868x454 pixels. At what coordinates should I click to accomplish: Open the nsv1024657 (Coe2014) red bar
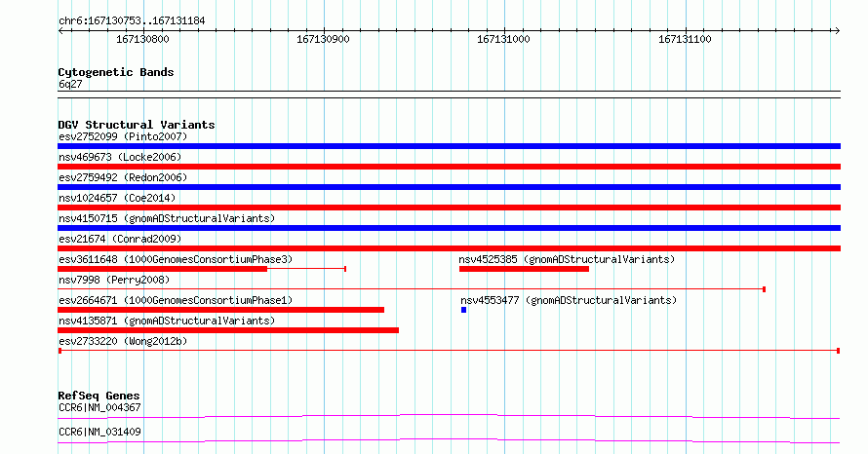pyautogui.click(x=449, y=208)
